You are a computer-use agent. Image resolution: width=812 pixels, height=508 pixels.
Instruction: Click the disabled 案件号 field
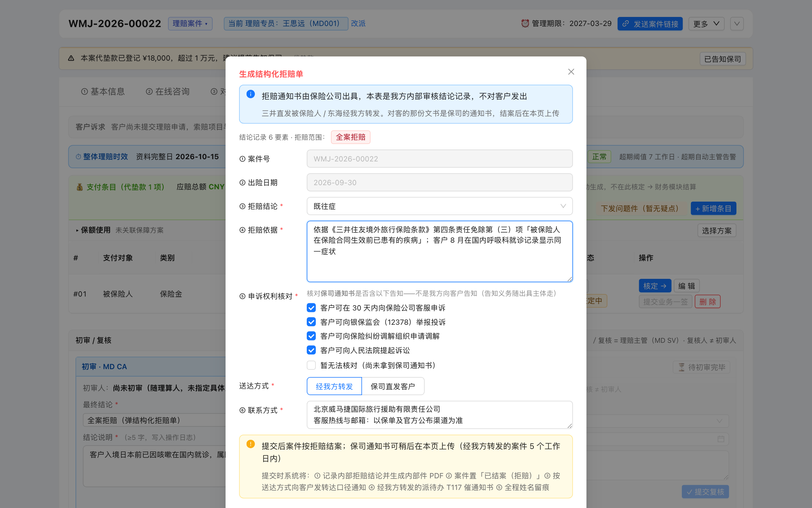pos(439,159)
